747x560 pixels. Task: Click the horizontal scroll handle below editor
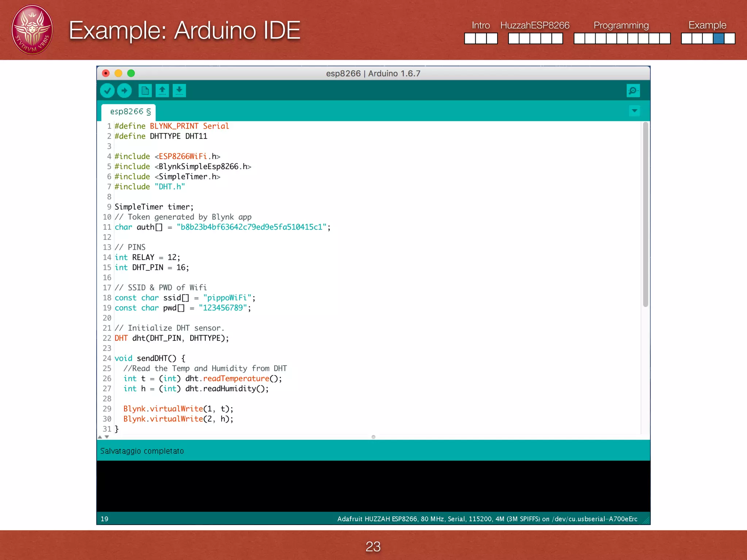pos(373,437)
